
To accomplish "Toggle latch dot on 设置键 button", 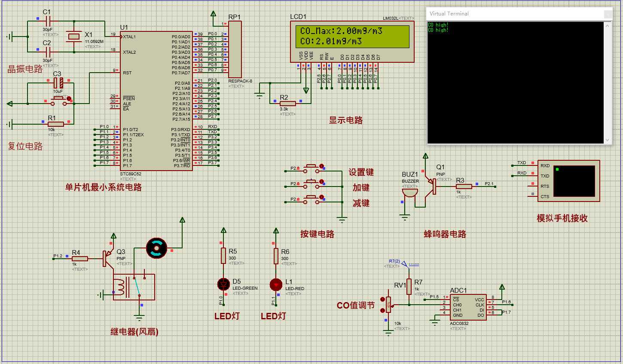I will pos(322,166).
